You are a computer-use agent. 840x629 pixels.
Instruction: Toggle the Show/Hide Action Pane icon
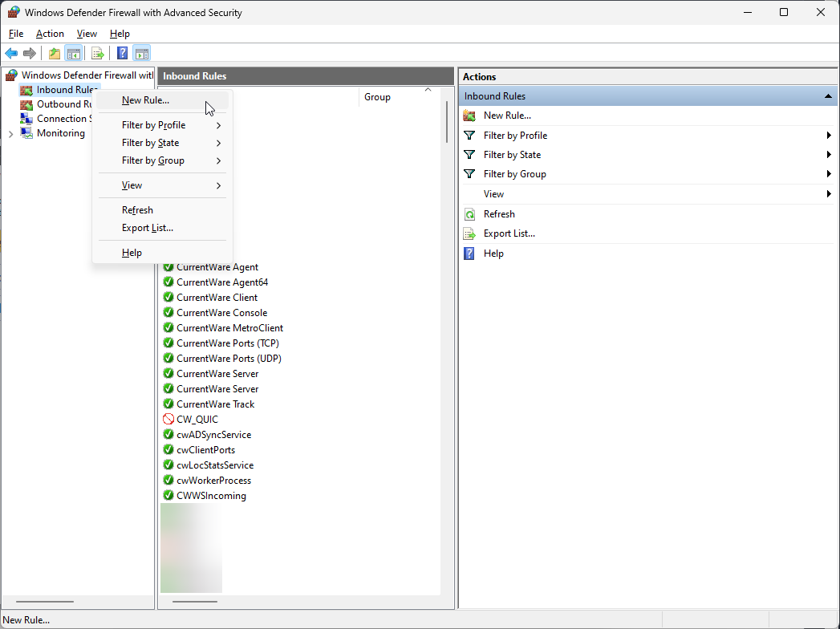point(142,53)
